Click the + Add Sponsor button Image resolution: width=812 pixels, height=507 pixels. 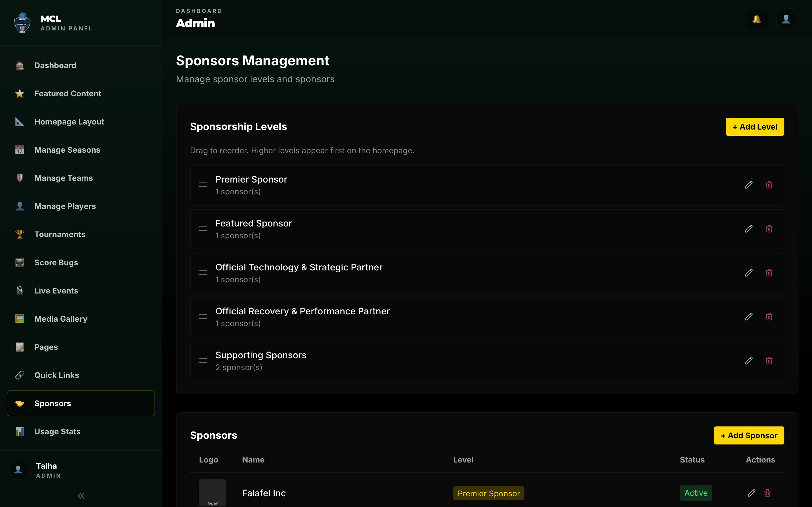tap(749, 435)
